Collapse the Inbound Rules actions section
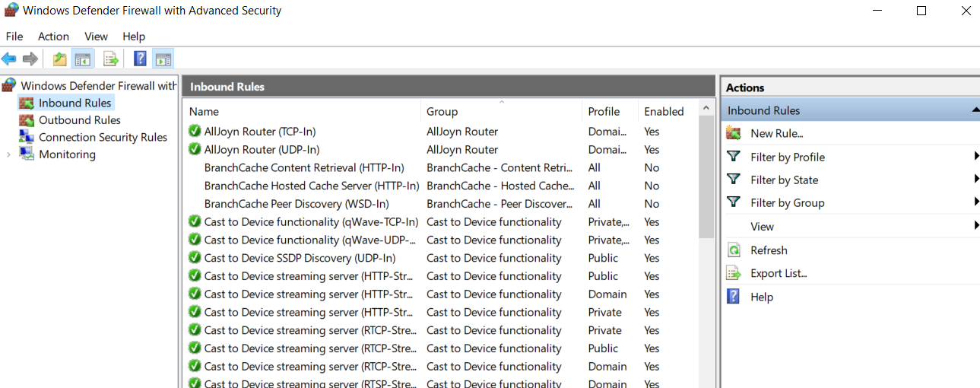Screen dimensions: 980x388 point(975,110)
